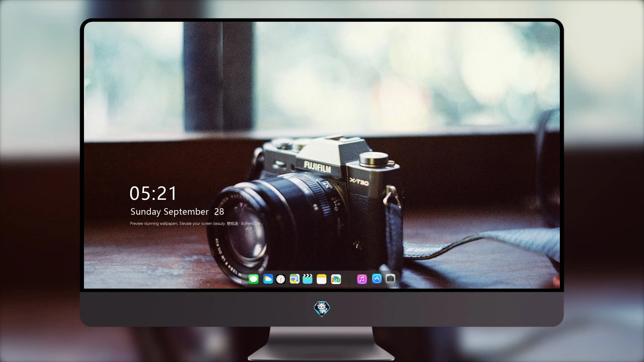The image size is (644, 362).
Task: Launch the pink iTunes Store music icon
Action: 362,279
